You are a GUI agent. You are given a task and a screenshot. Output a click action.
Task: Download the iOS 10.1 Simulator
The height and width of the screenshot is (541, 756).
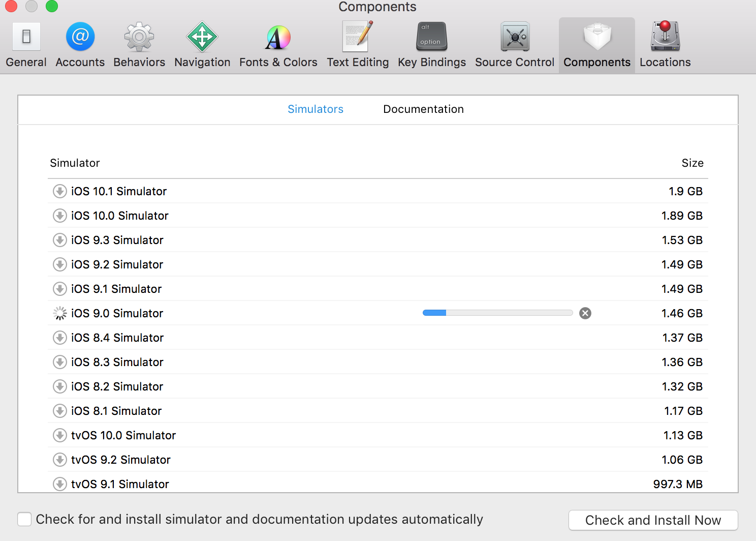pos(60,191)
